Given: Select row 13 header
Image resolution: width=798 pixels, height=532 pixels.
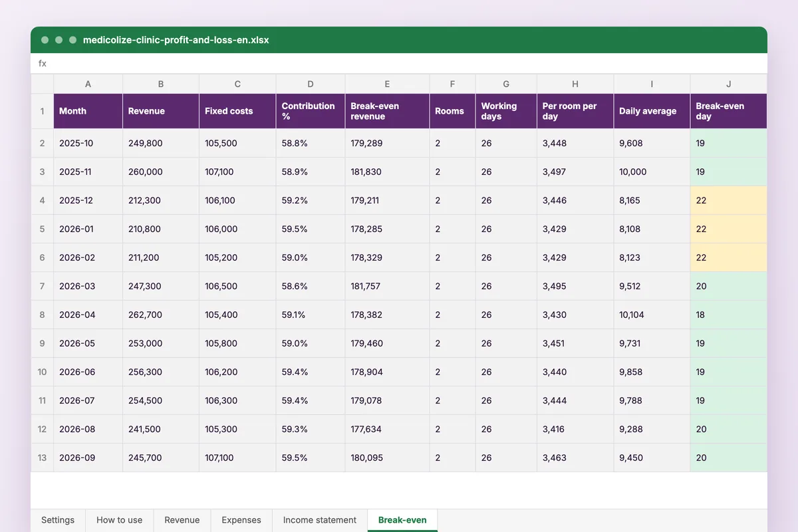Looking at the screenshot, I should 42,458.
